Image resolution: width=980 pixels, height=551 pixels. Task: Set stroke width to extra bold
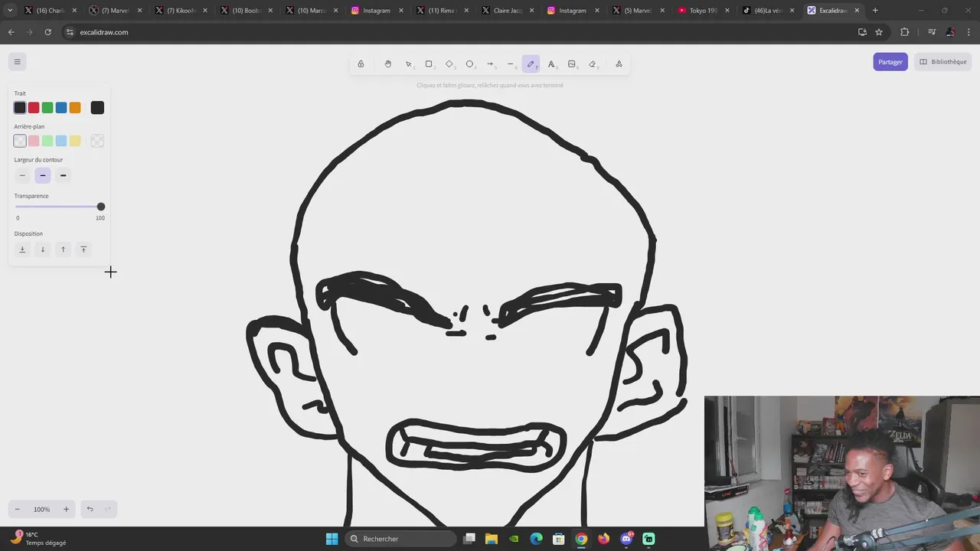[64, 175]
